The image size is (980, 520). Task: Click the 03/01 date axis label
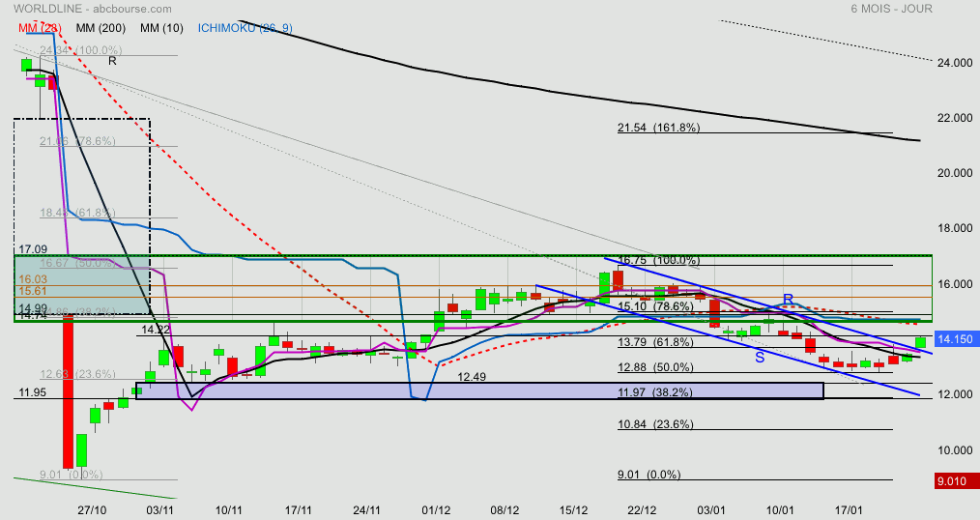[x=711, y=510]
